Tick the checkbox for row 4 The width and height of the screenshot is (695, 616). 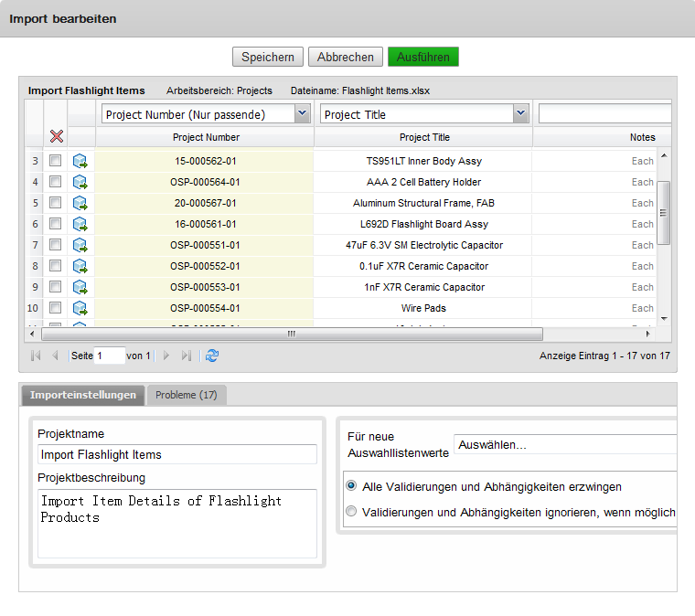pos(56,181)
